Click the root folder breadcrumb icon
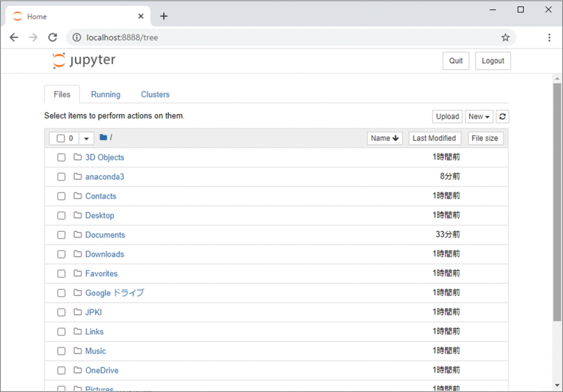The image size is (563, 392). coord(103,137)
